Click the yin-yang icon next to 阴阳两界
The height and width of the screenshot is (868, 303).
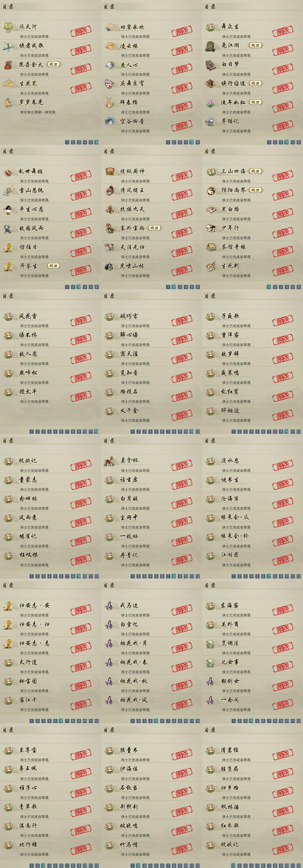(x=211, y=190)
